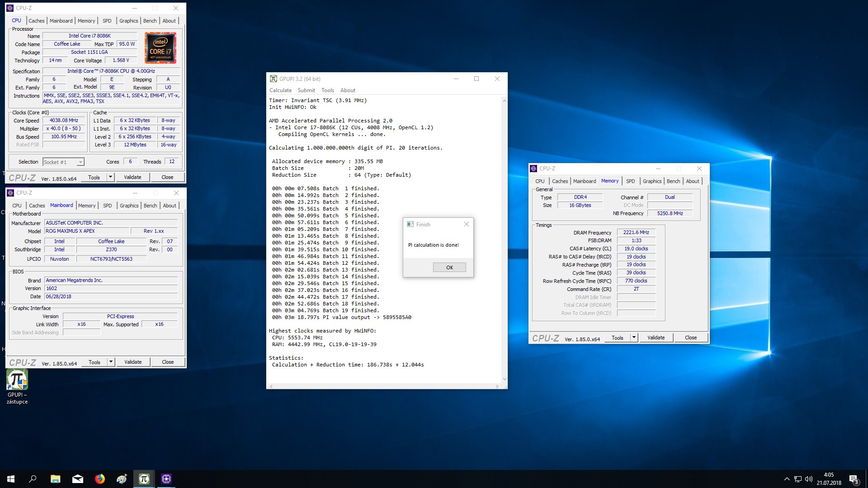Open the Action Center notifications icon
868x488 pixels.
(x=854, y=479)
